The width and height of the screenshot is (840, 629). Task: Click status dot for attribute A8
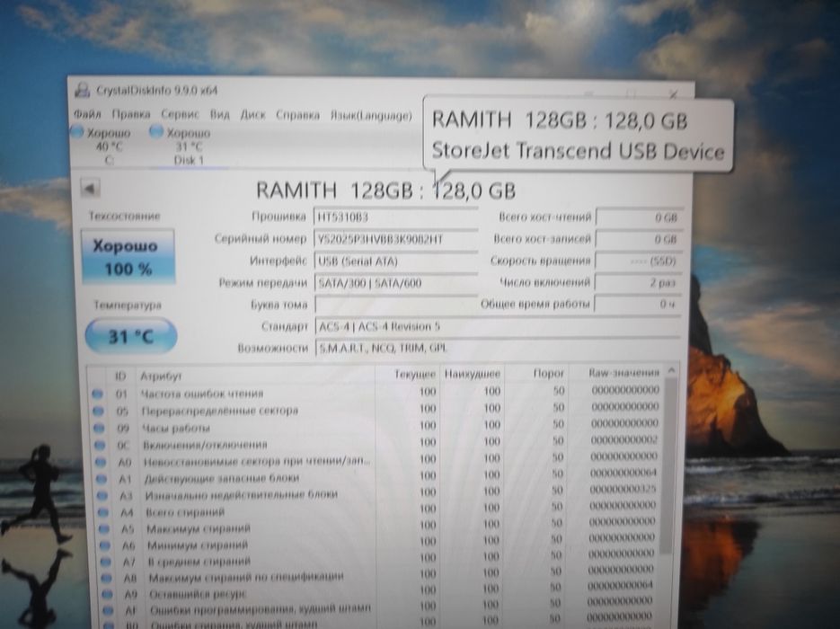pos(107,578)
